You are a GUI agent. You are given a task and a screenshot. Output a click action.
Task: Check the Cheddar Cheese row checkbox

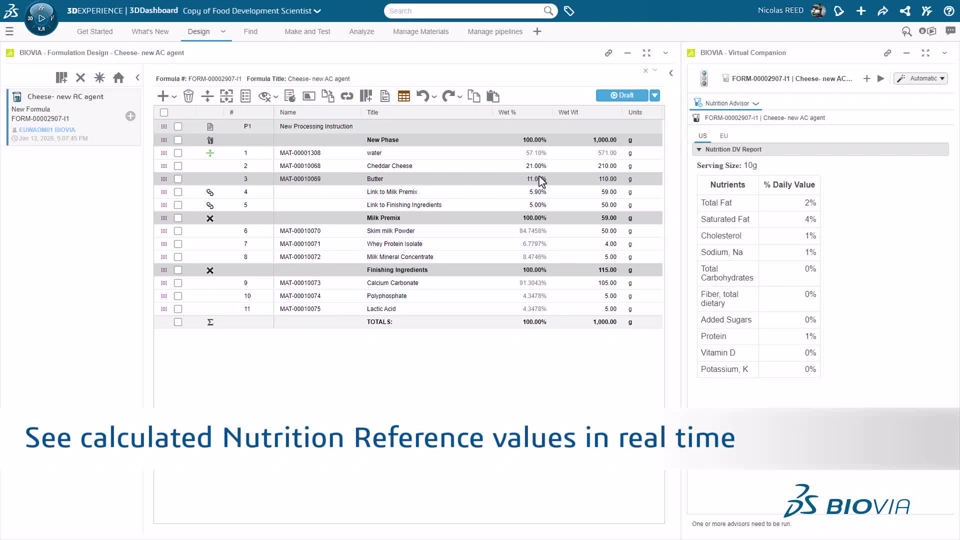[178, 166]
